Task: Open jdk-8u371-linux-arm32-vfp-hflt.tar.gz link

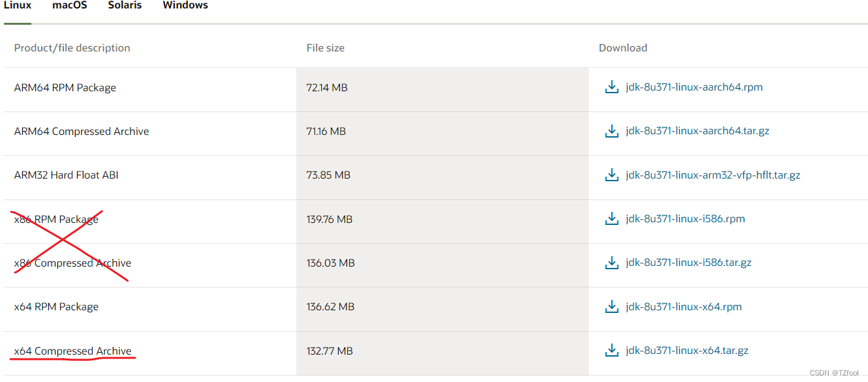Action: (713, 175)
